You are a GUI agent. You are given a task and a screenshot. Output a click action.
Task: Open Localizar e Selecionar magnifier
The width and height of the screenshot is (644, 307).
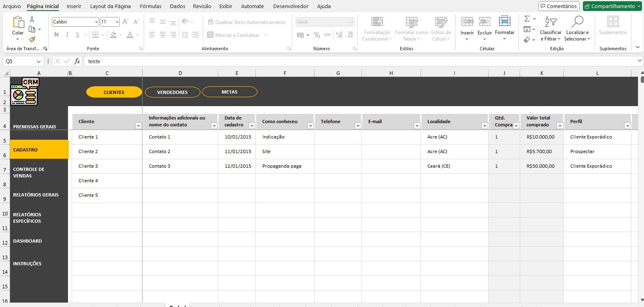pos(577,29)
